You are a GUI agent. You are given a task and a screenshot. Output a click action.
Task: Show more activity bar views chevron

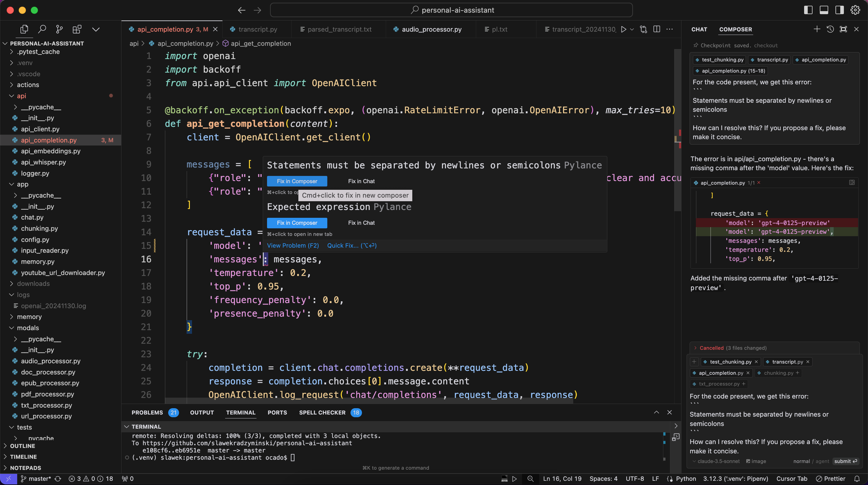[96, 29]
